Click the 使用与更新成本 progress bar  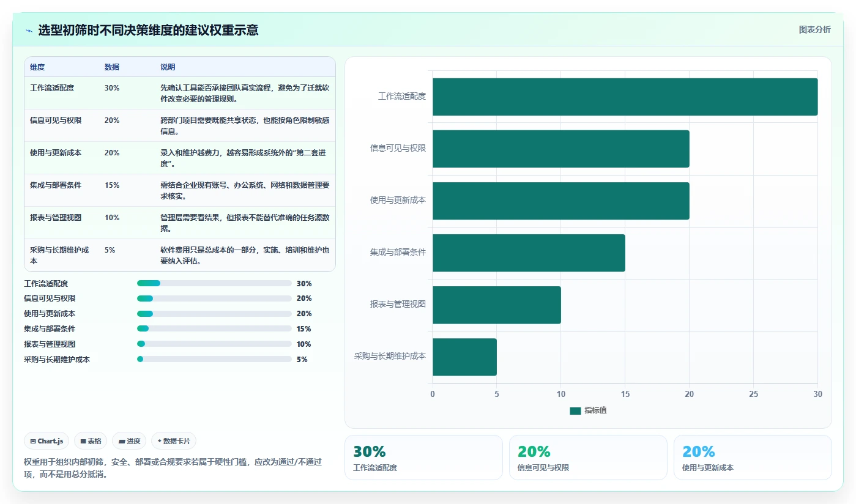tap(214, 314)
